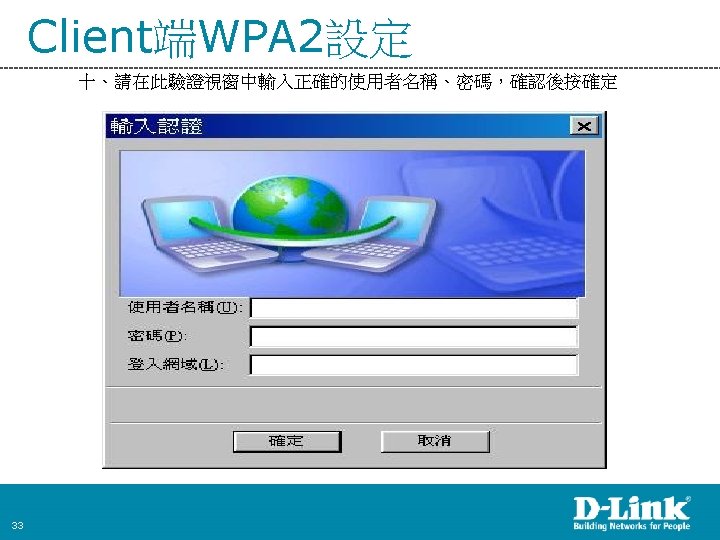Click the 密碼(P) label text
720x540 pixels.
coord(157,336)
